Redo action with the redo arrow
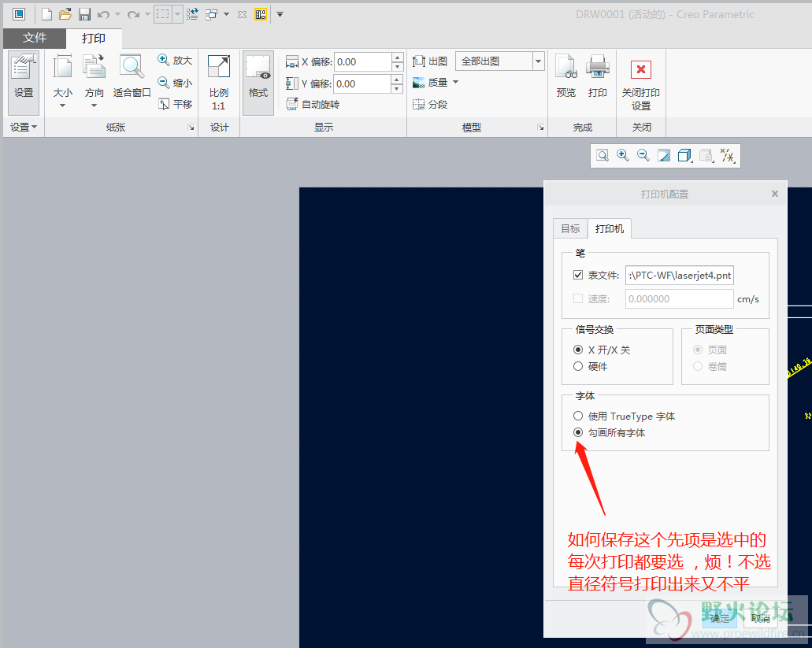812x648 pixels. coord(134,14)
